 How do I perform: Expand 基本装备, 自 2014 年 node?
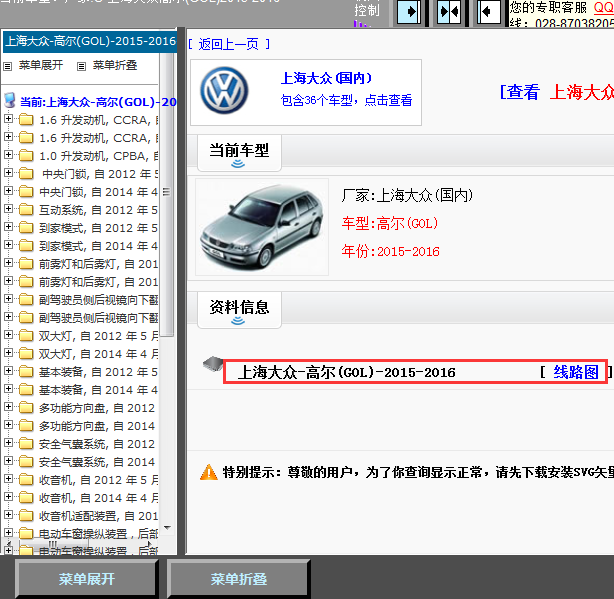click(x=8, y=389)
